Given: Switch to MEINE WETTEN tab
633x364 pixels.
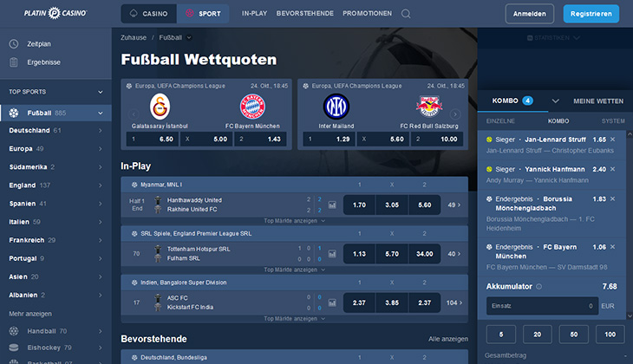Looking at the screenshot, I should (x=598, y=101).
